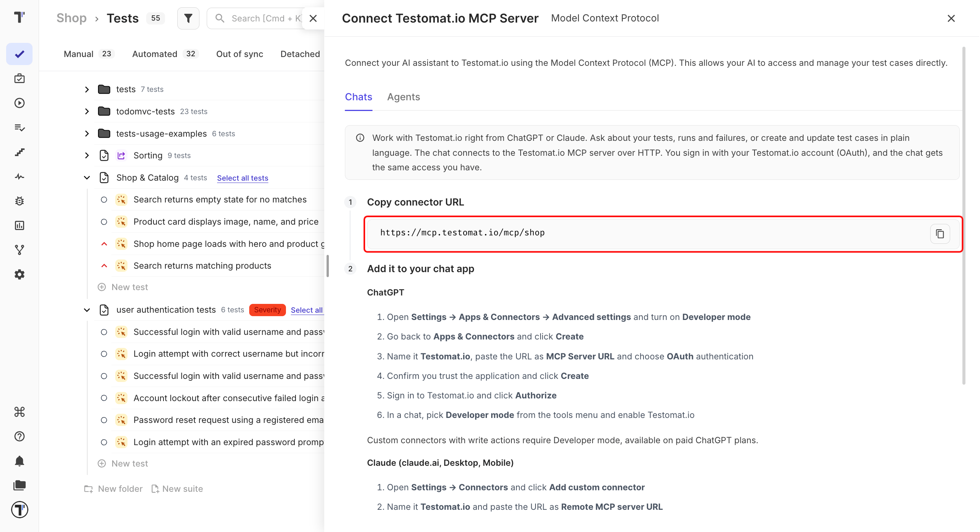The width and height of the screenshot is (980, 532).
Task: Open the Settings gear icon in the sidebar
Action: point(20,274)
